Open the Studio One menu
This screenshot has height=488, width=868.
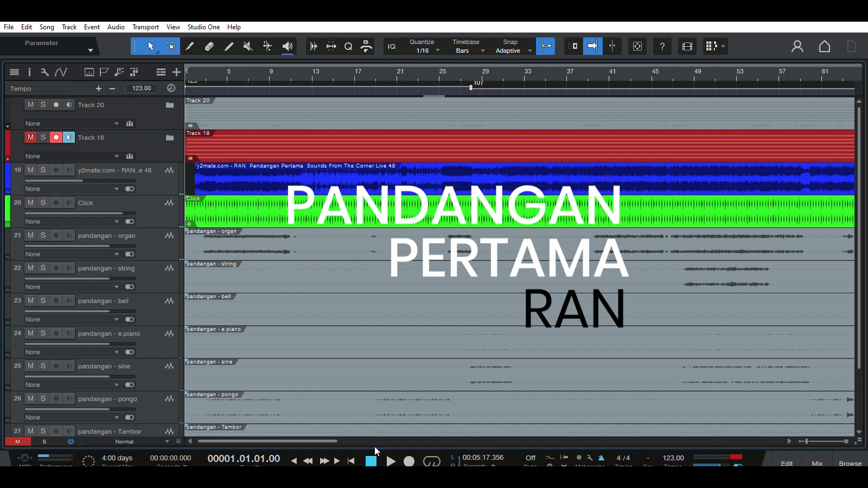[x=203, y=27]
